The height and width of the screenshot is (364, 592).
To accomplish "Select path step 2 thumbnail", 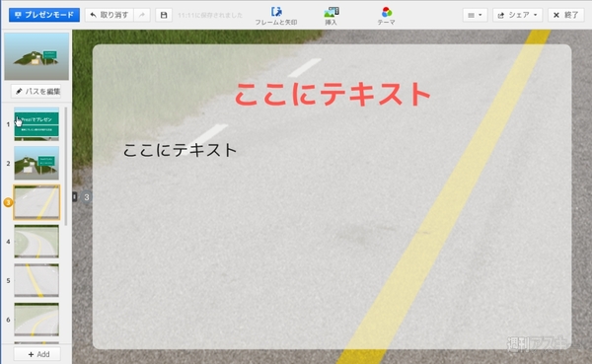I will pos(37,163).
